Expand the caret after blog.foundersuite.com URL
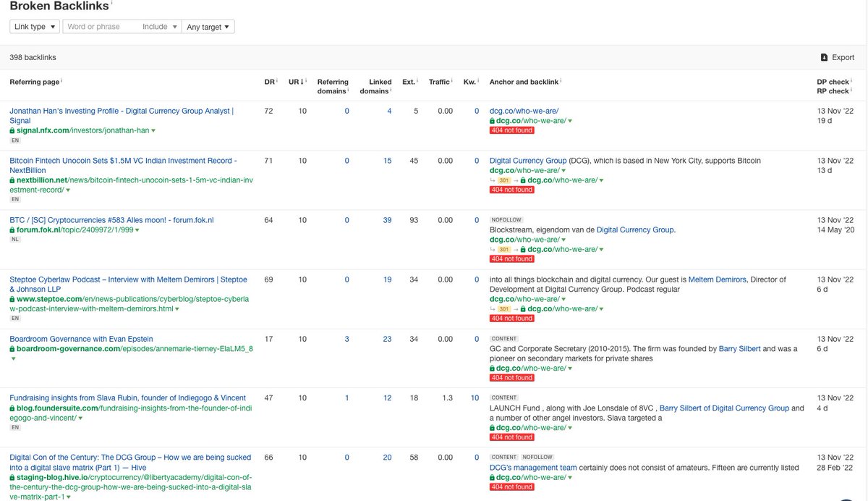Screen dimensions: 868x501 80,418
